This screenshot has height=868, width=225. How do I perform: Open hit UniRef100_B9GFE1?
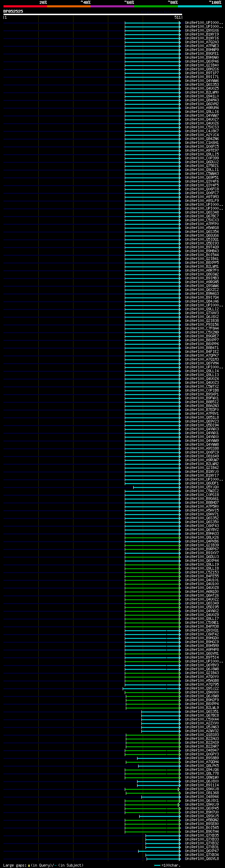tap(202, 54)
